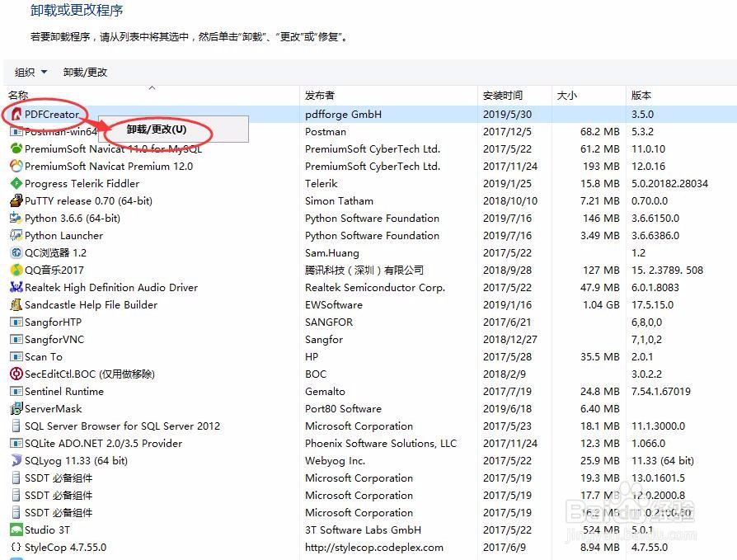The width and height of the screenshot is (737, 560).
Task: Select the Studio 3T entry
Action: click(x=47, y=530)
